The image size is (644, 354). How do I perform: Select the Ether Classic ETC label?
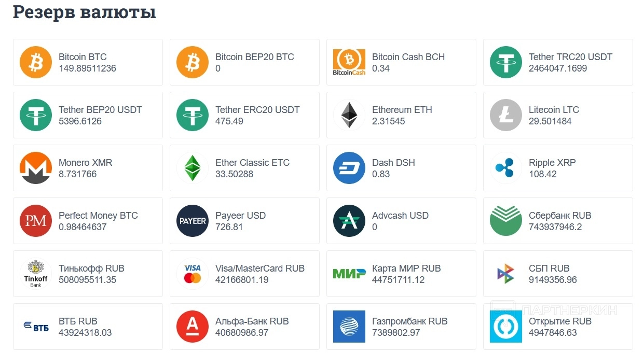click(x=252, y=163)
